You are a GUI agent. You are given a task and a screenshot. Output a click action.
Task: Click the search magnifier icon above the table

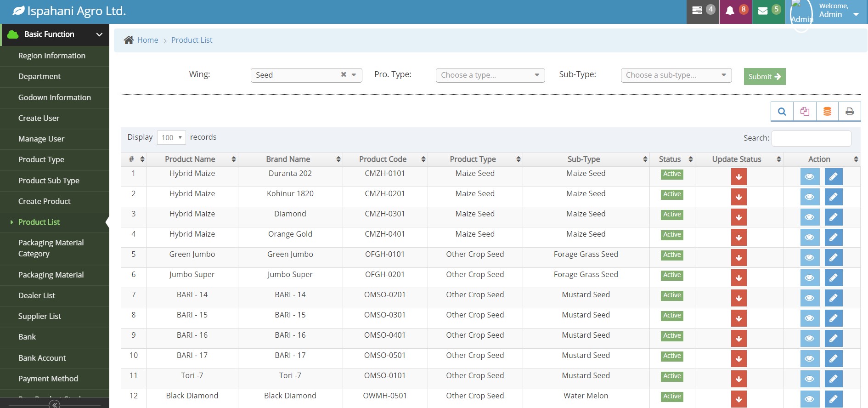click(x=782, y=112)
